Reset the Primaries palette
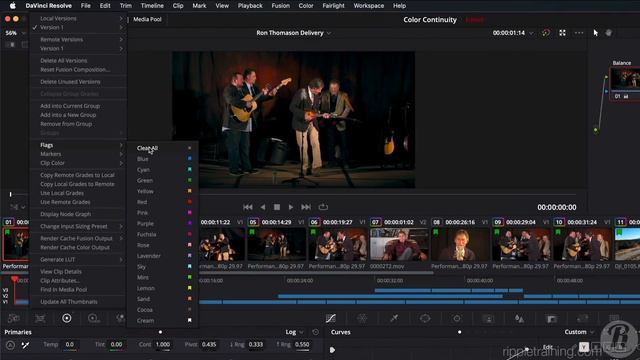The image size is (640, 360). coord(316,332)
